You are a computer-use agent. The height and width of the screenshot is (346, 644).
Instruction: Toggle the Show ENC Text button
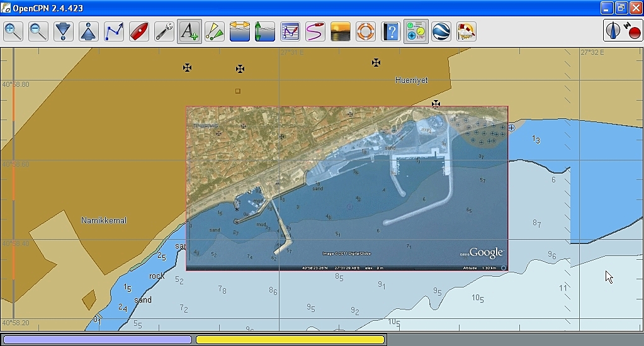pyautogui.click(x=189, y=31)
